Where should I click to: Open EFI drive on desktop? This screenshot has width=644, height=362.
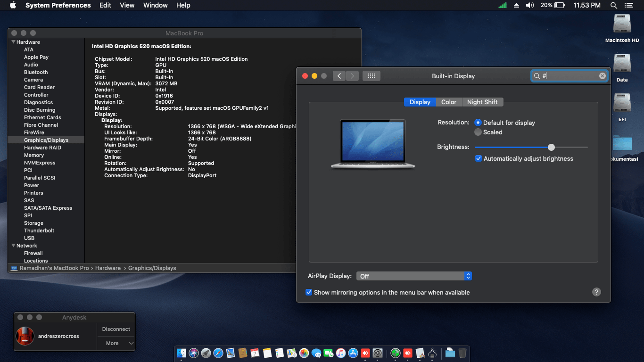622,107
